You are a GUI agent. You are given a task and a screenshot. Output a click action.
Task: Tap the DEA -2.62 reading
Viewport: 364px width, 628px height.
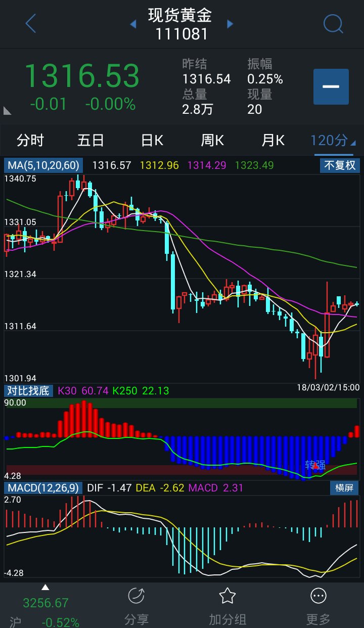pyautogui.click(x=160, y=488)
